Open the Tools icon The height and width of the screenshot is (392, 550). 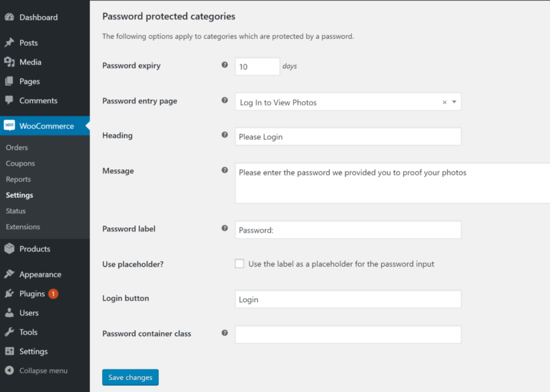pyautogui.click(x=9, y=332)
